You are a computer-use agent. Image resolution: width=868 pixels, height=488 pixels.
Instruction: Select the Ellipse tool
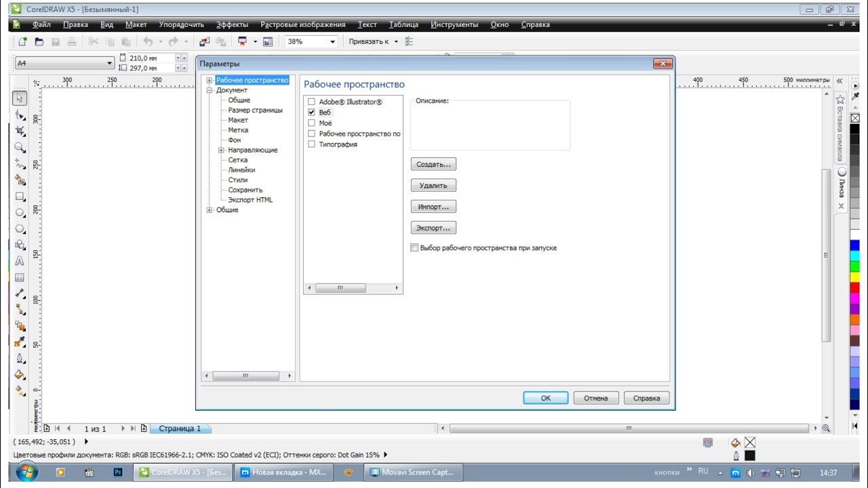20,213
